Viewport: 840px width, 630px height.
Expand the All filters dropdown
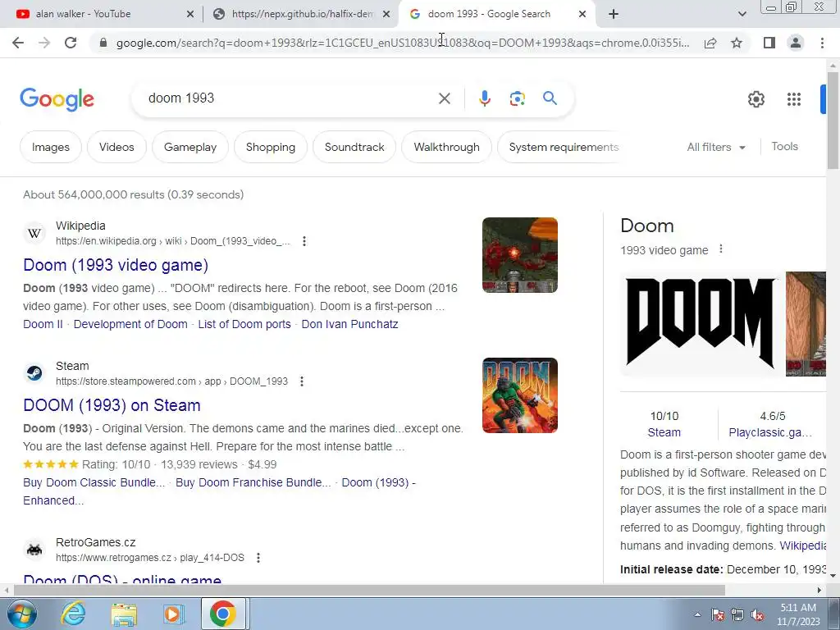coord(716,148)
